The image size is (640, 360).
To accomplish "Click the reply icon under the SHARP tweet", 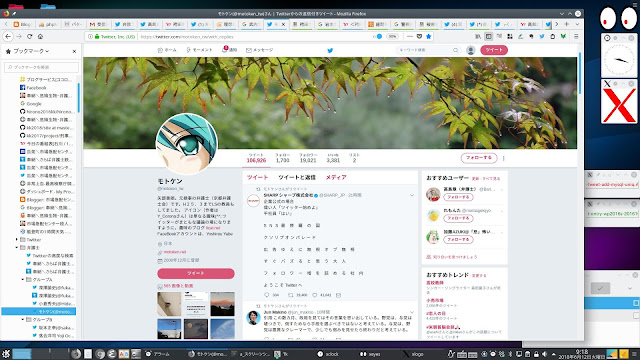I will coord(267,295).
